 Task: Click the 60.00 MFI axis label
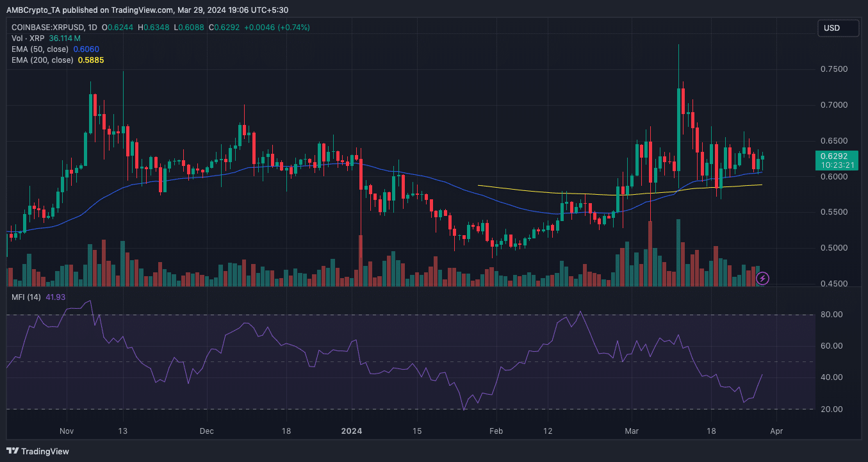[831, 346]
